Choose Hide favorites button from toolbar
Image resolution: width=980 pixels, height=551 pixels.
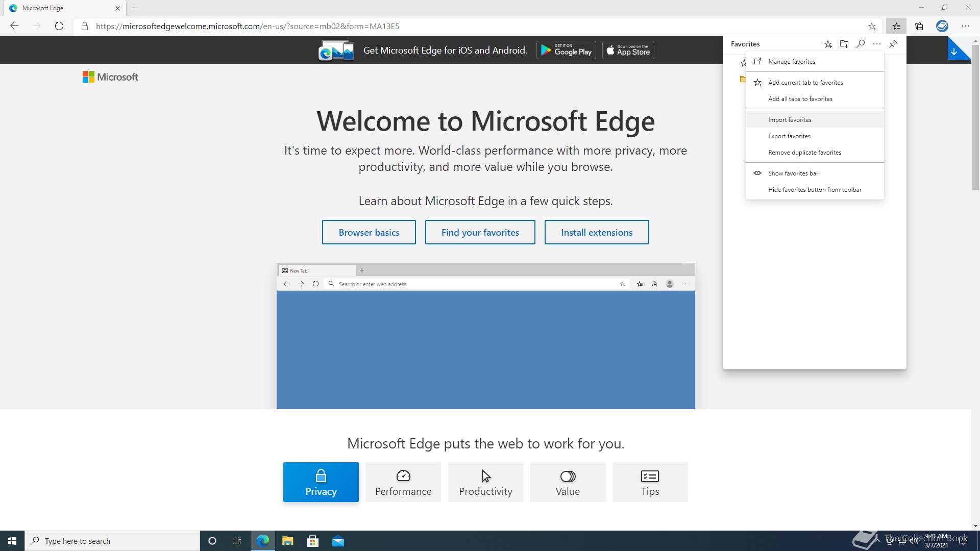815,190
